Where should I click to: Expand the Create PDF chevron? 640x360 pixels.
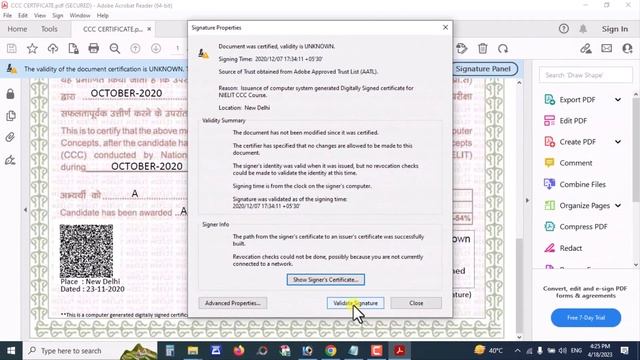[x=618, y=142]
